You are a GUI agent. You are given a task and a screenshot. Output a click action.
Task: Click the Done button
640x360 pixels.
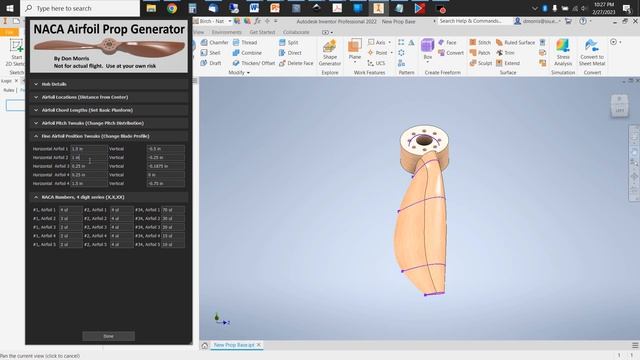pyautogui.click(x=109, y=336)
